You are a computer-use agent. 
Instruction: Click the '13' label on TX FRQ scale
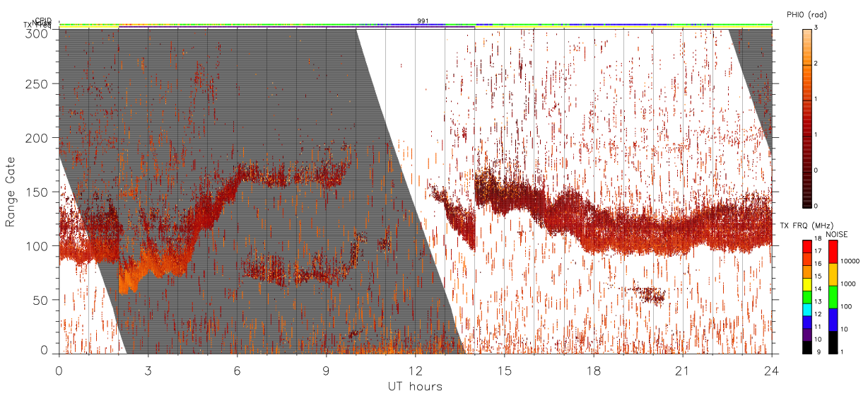coord(817,303)
